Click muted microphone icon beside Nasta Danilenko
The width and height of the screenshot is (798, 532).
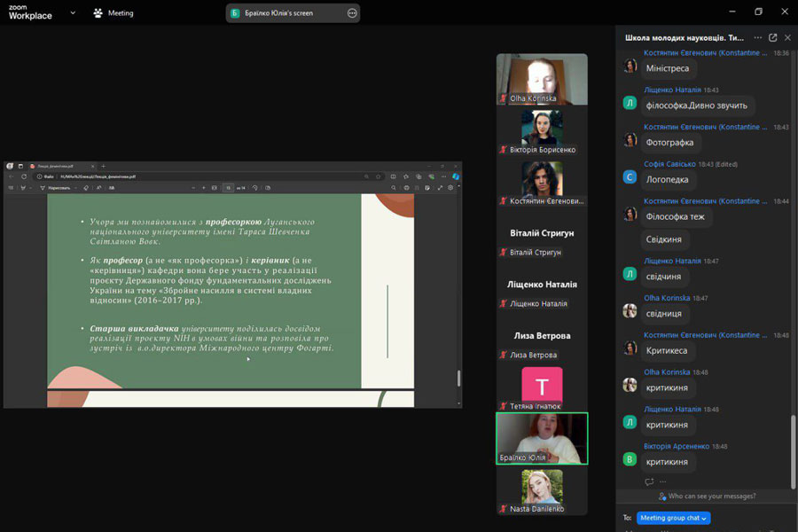click(x=504, y=508)
